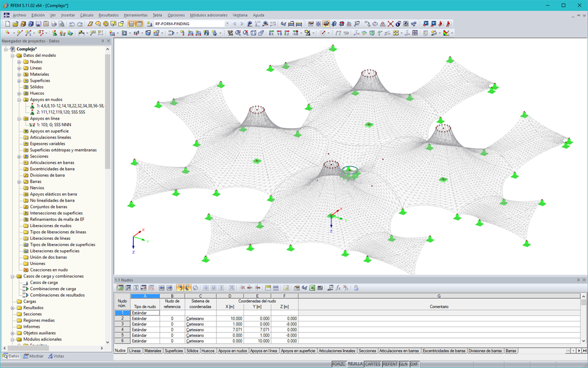Toggle the navigator panel view button

pyautogui.click(x=131, y=24)
